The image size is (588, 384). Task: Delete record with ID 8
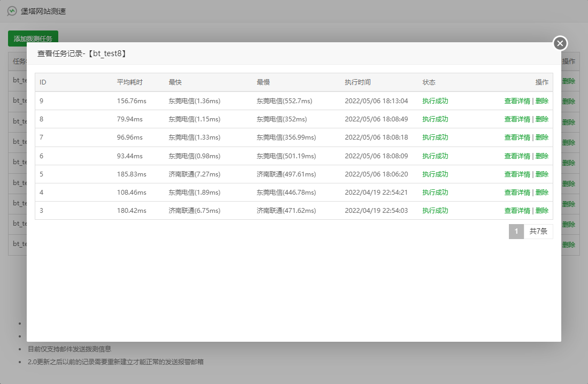pos(541,119)
